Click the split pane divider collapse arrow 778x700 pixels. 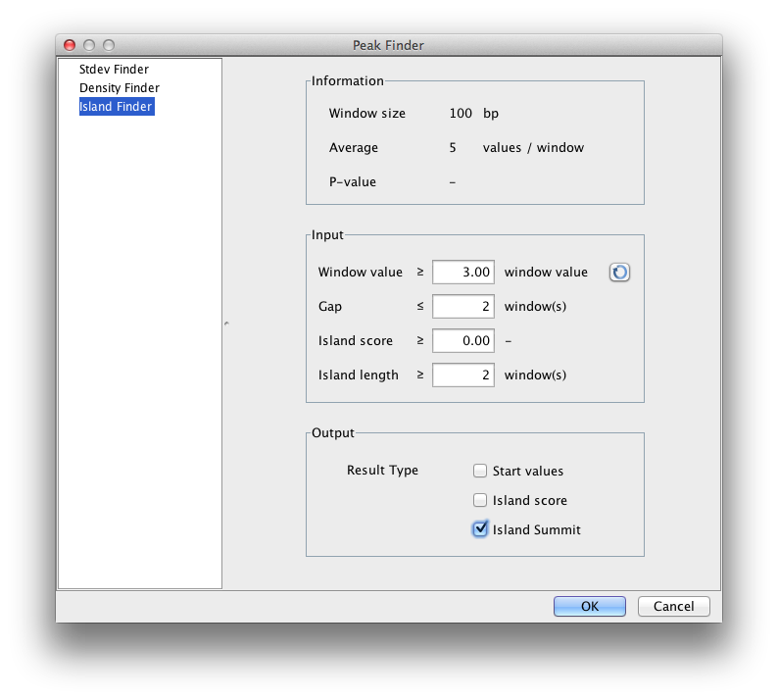point(226,323)
